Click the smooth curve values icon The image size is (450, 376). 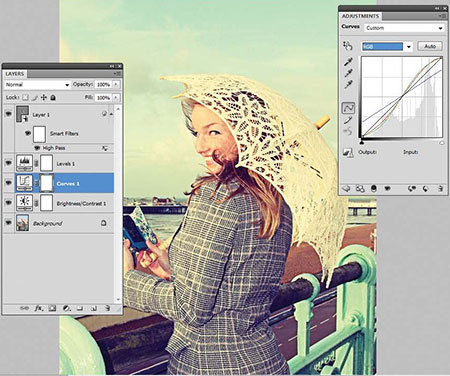coord(348,131)
